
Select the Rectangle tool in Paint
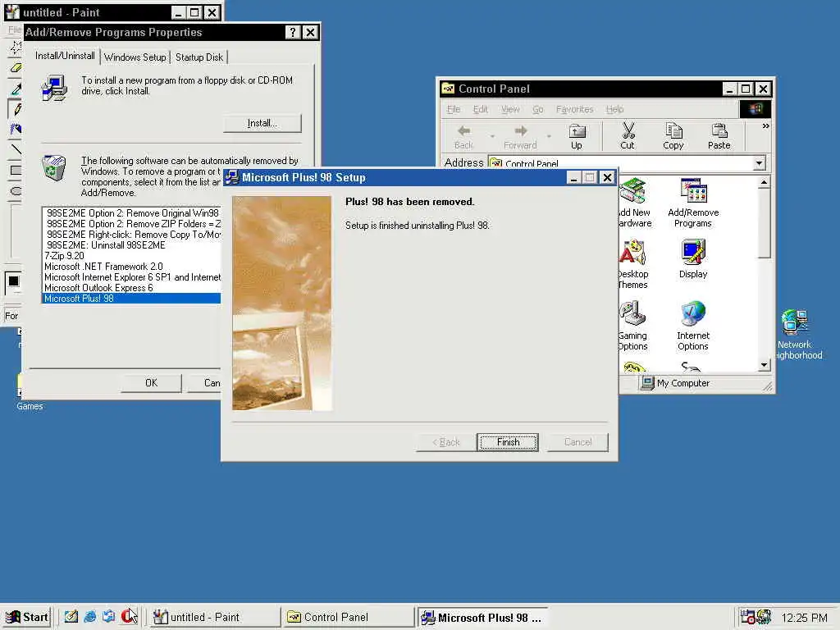pos(15,170)
